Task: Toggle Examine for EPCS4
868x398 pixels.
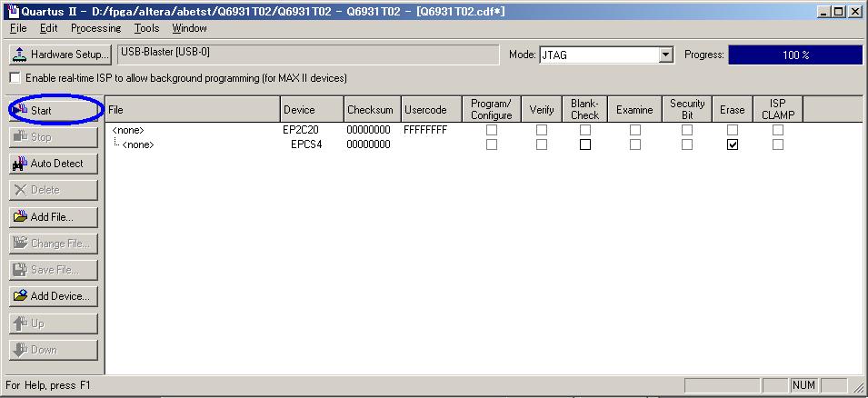Action: 635,144
